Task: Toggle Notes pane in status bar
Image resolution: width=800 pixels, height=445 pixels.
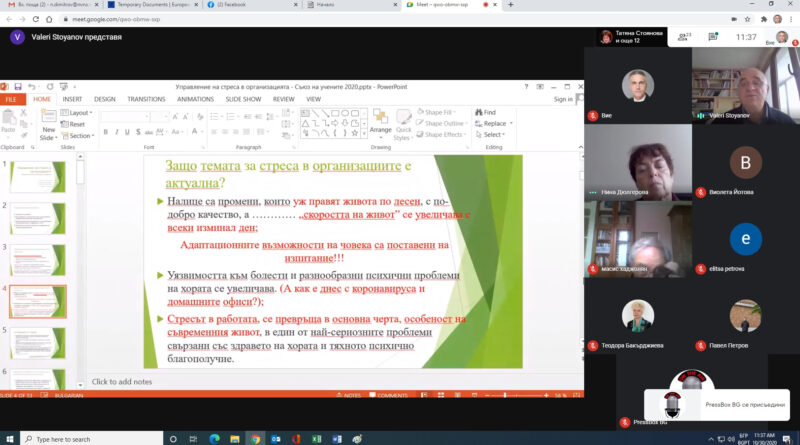Action: [x=348, y=395]
